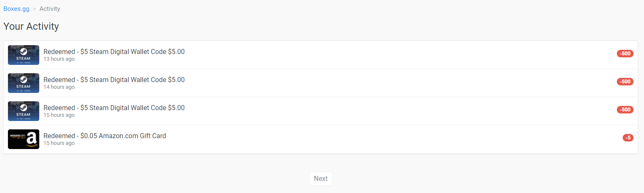Image resolution: width=644 pixels, height=193 pixels.
Task: Click the Amazon gift card thumbnail
Action: pyautogui.click(x=23, y=139)
